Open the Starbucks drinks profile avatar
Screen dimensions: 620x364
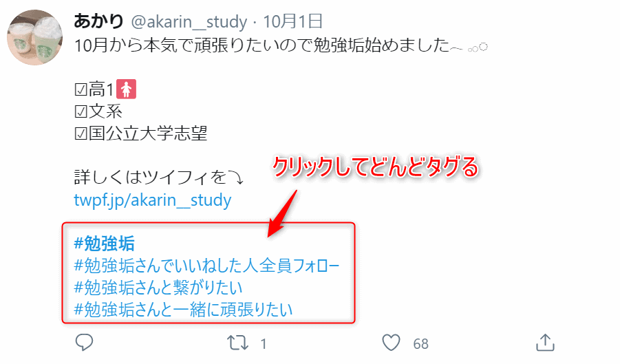(35, 38)
